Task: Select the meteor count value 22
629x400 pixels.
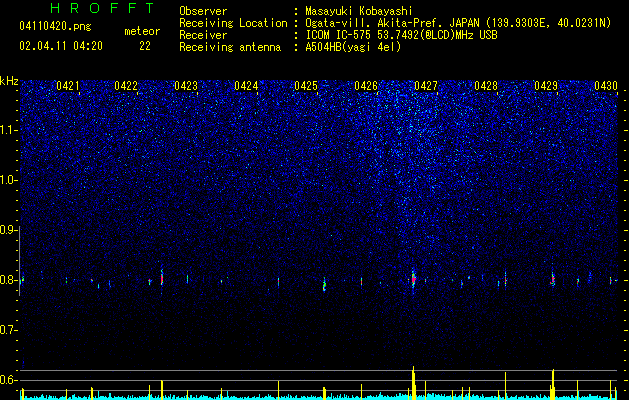Action: pos(145,46)
